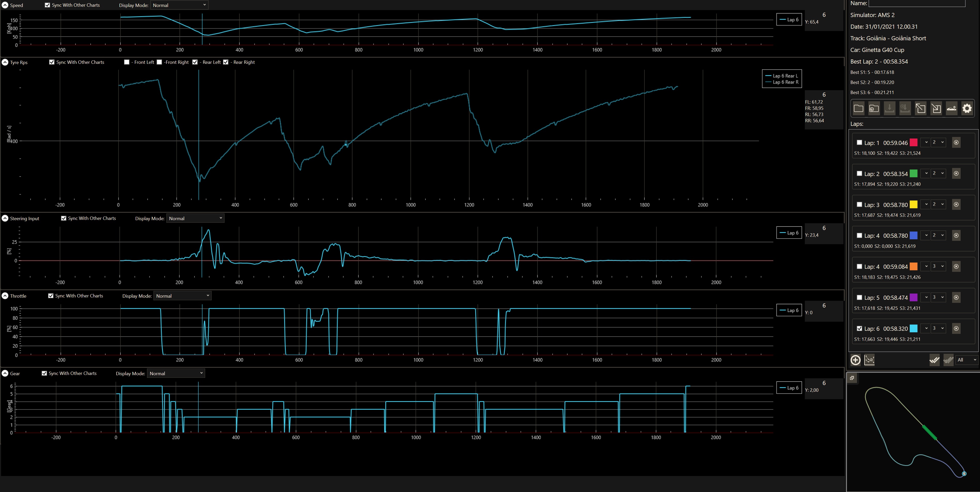Open the All laps filter dropdown
980x492 pixels.
pos(967,360)
